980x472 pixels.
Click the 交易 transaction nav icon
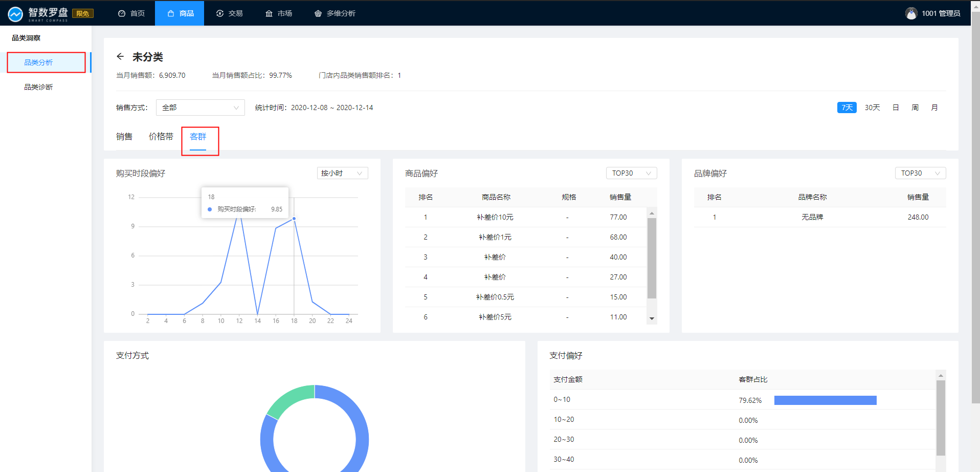coord(220,13)
